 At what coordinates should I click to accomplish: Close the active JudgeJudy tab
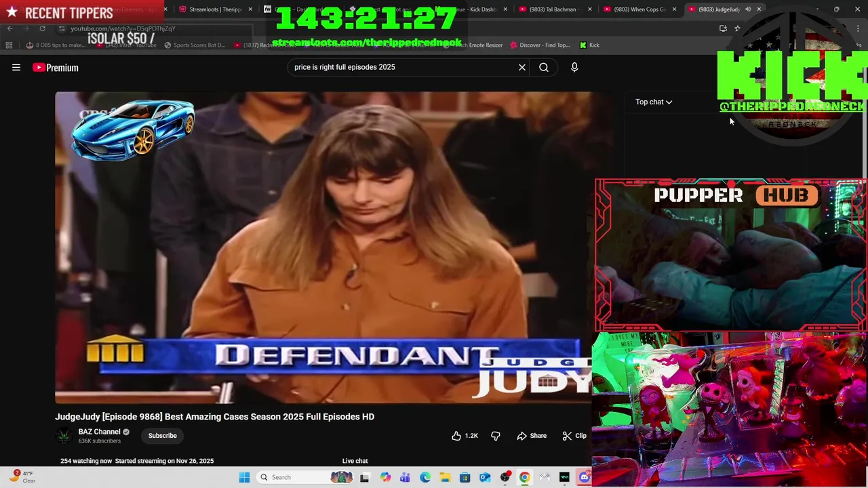click(x=759, y=9)
